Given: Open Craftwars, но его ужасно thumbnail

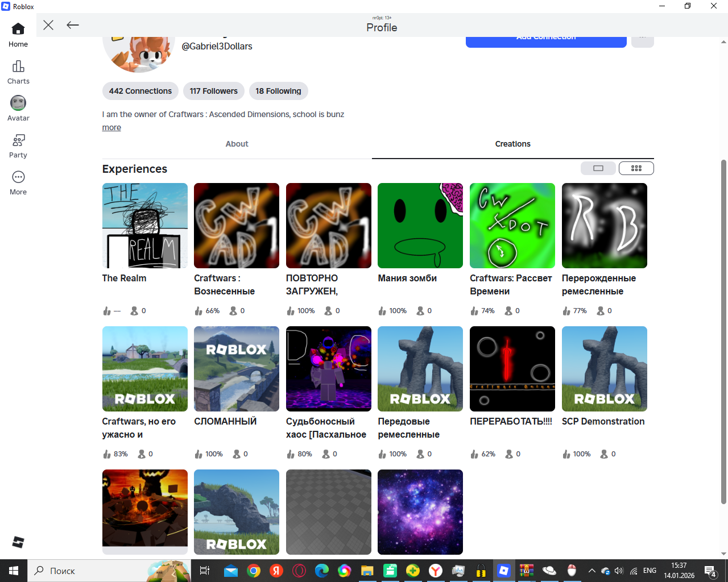Looking at the screenshot, I should point(145,369).
